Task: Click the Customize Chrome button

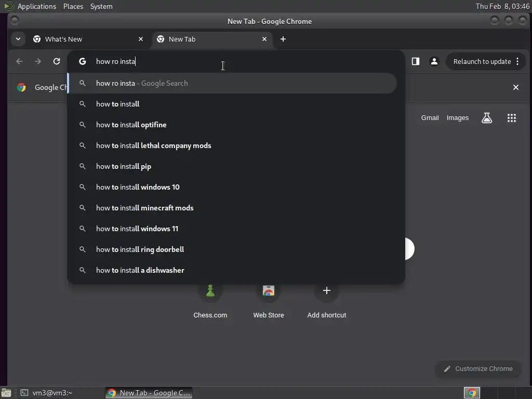Action: (x=478, y=369)
